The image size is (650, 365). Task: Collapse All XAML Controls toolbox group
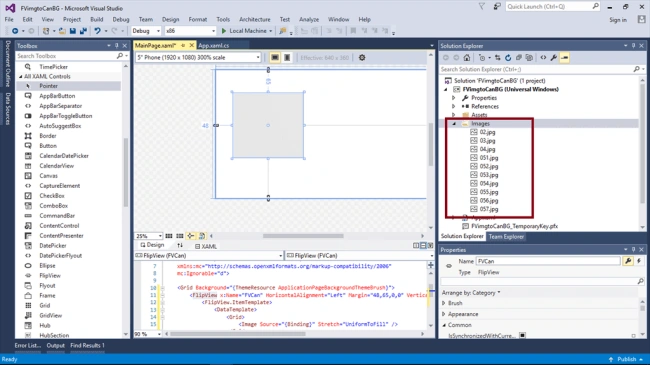(20, 76)
